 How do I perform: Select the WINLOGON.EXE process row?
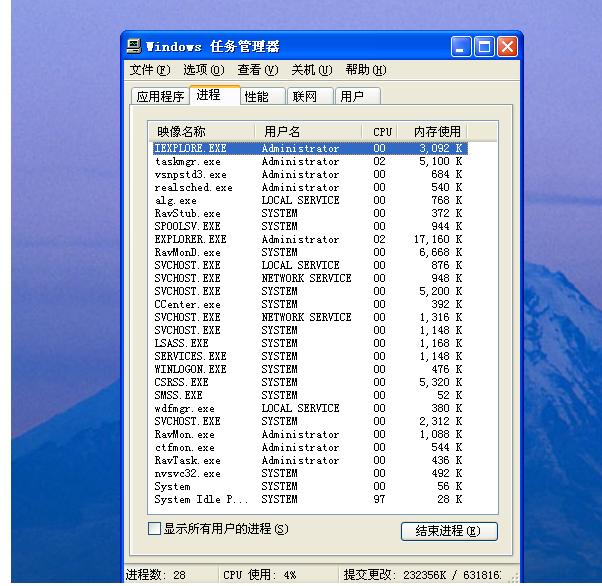(x=310, y=369)
